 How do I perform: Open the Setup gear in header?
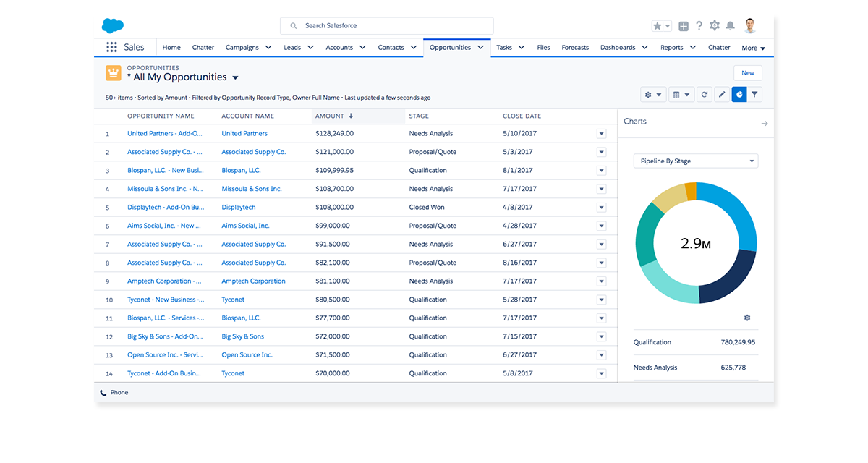715,26
